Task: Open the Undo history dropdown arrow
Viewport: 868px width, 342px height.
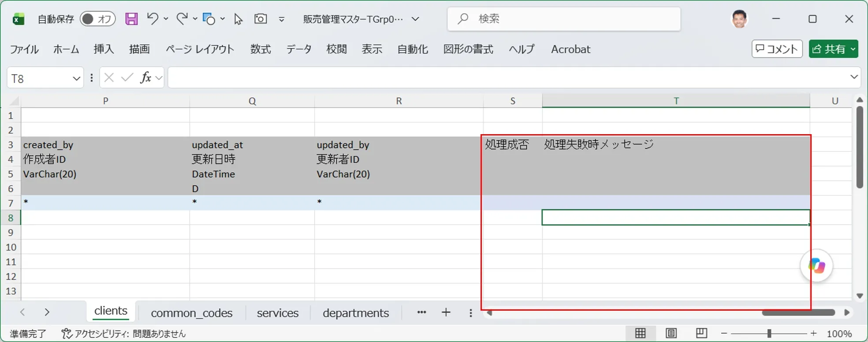Action: [166, 19]
